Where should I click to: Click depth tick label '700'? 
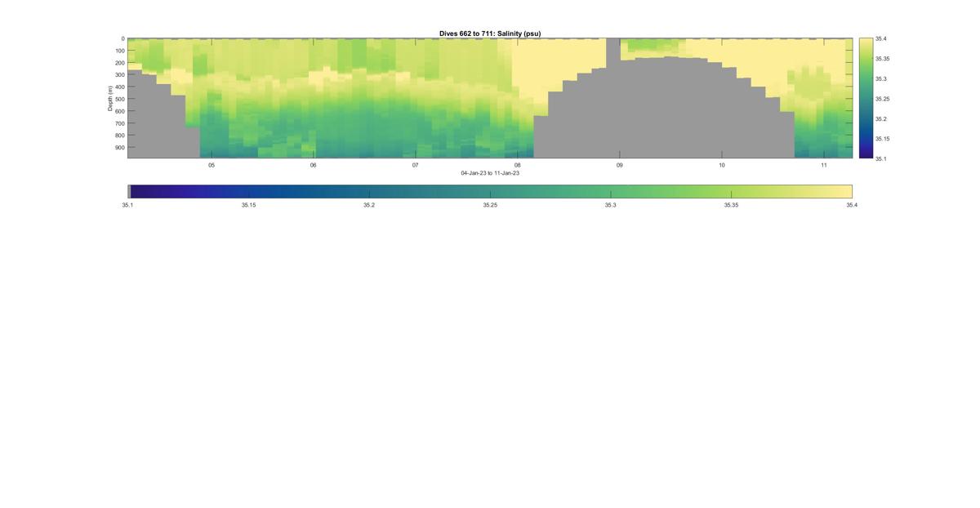[119, 123]
